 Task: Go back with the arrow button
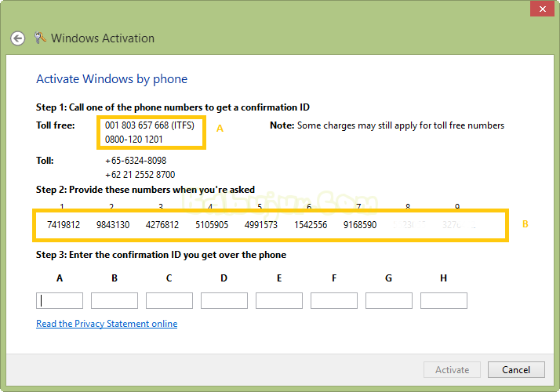click(x=17, y=38)
